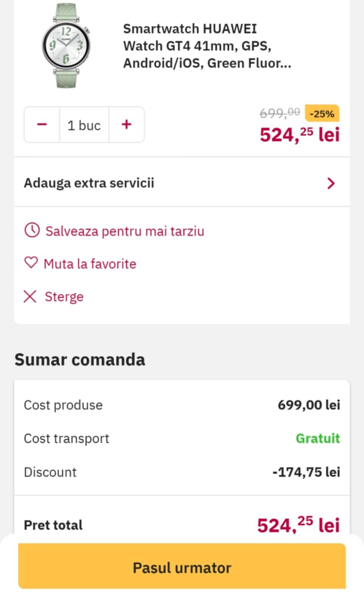364x595 pixels.
Task: Click the "Sumar comanda" heading
Action: (x=80, y=359)
